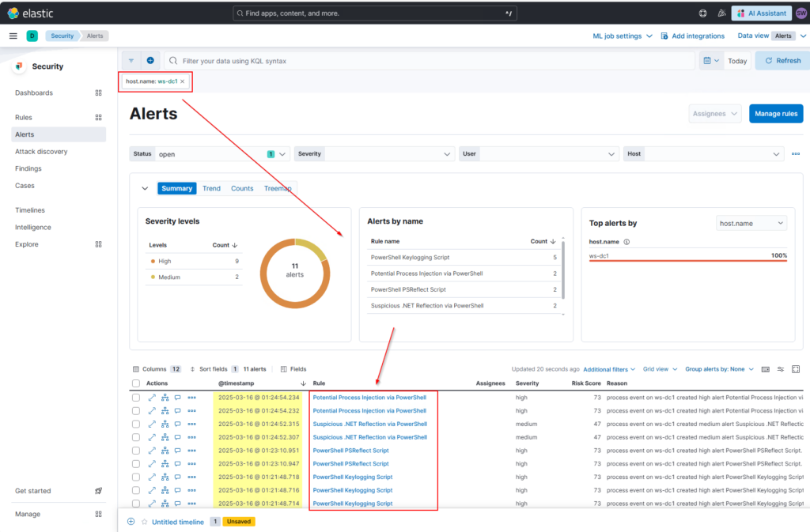The width and height of the screenshot is (810, 532).
Task: Click the Manage rules button
Action: pos(776,114)
